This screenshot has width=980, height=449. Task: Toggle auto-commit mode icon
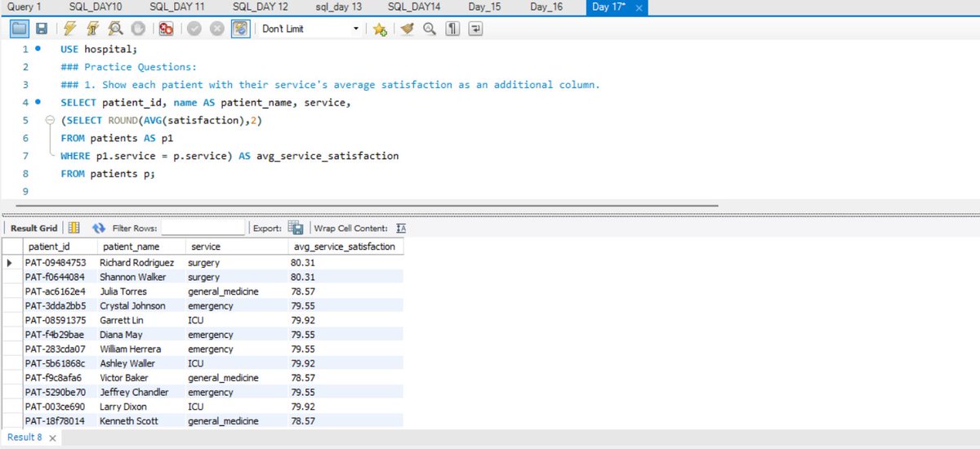pyautogui.click(x=240, y=29)
